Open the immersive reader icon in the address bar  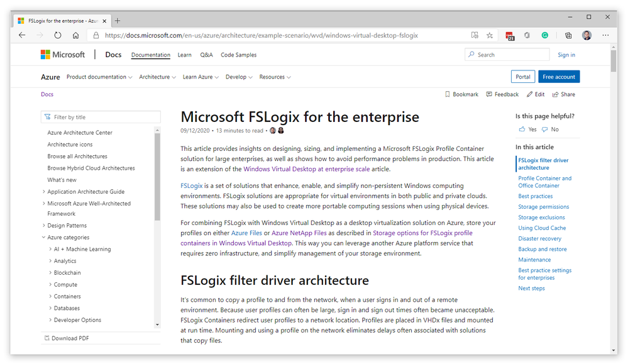(475, 35)
